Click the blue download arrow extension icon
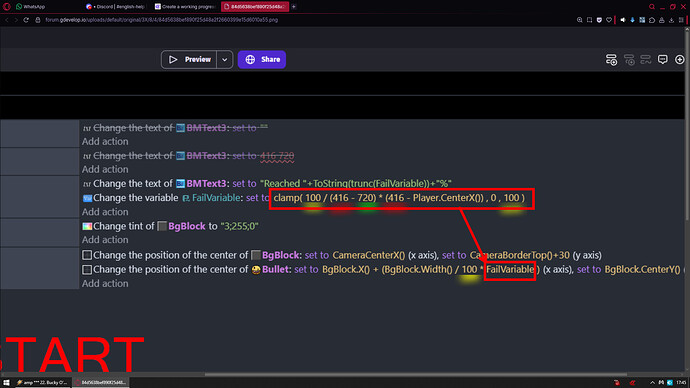This screenshot has height=388, width=690. 632,20
